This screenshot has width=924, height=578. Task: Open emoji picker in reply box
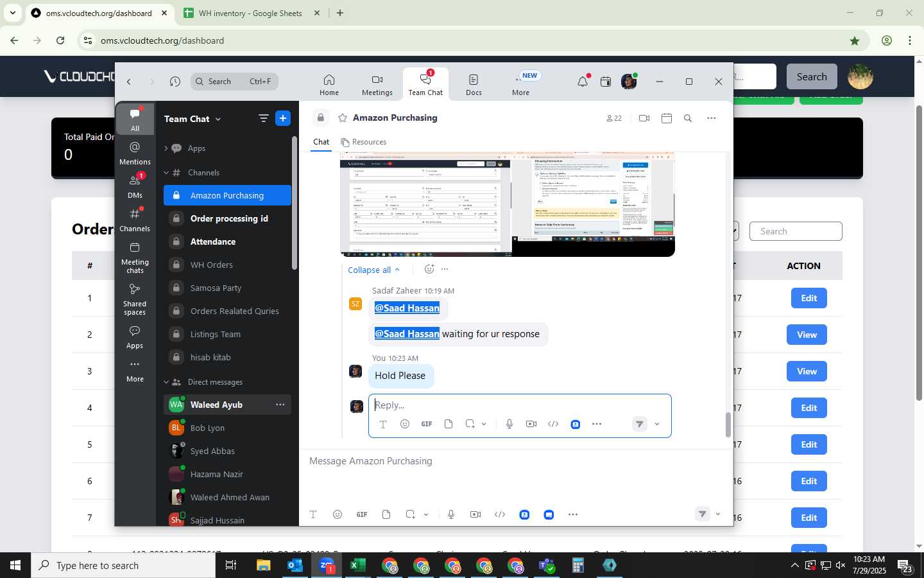pos(405,424)
